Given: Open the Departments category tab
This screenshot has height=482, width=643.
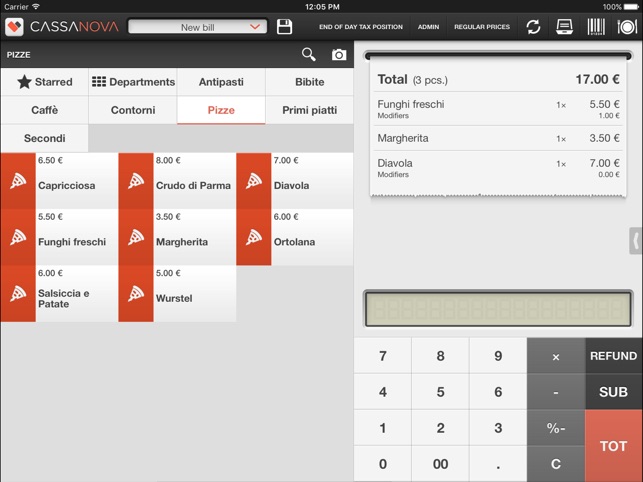Looking at the screenshot, I should point(133,82).
